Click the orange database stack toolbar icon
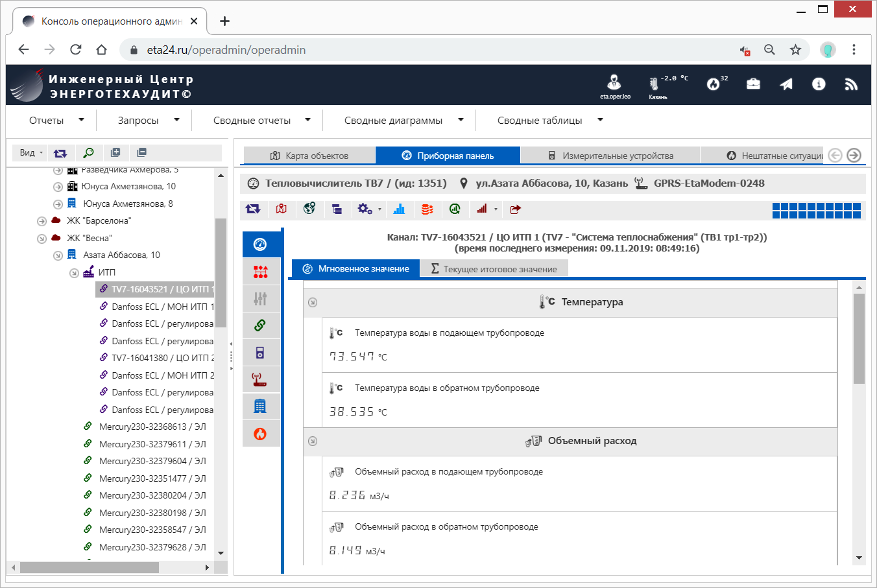The height and width of the screenshot is (588, 877). tap(427, 209)
